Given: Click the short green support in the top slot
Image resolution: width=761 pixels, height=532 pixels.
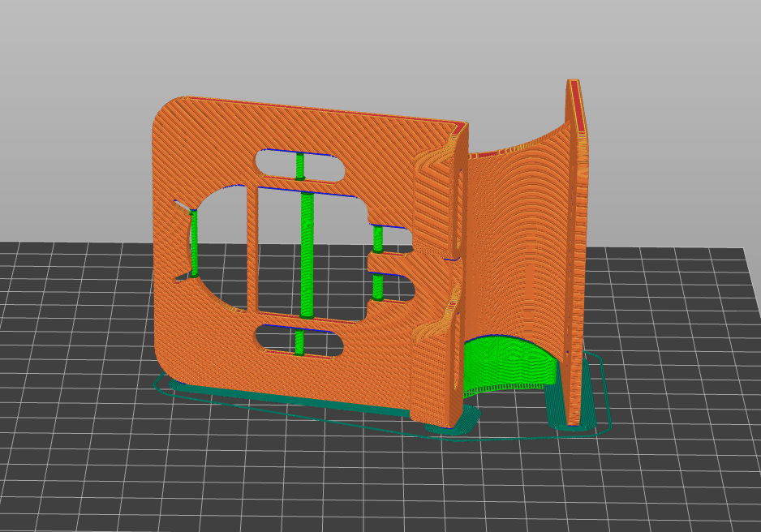Looking at the screenshot, I should click(300, 166).
